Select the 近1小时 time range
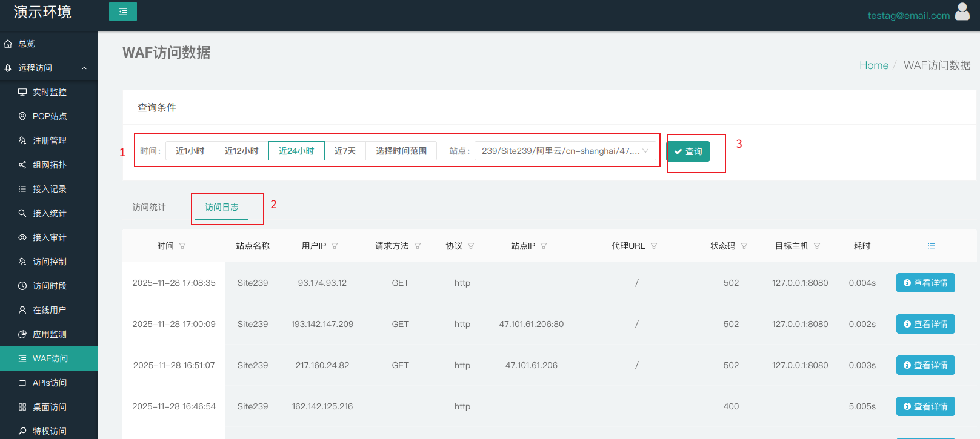The height and width of the screenshot is (439, 980). click(190, 151)
